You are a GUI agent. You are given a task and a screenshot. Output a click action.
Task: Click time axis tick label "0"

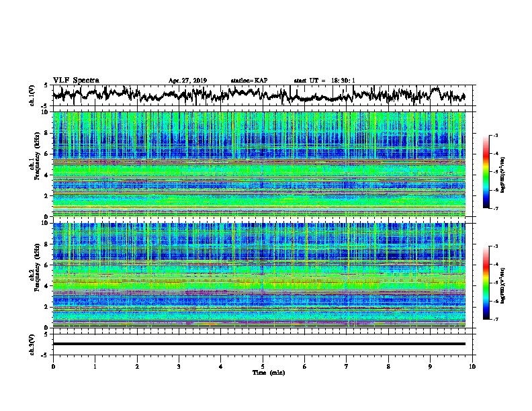click(x=53, y=367)
